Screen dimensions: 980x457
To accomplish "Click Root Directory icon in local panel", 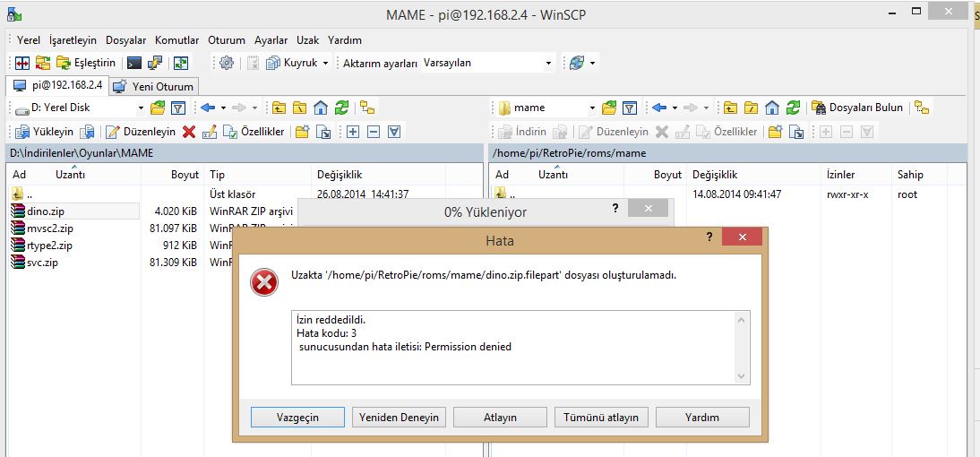I will (x=300, y=108).
